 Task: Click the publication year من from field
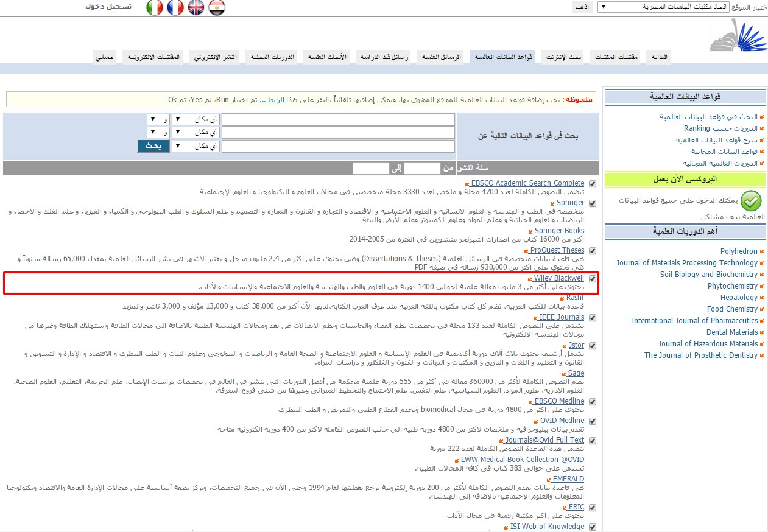422,169
